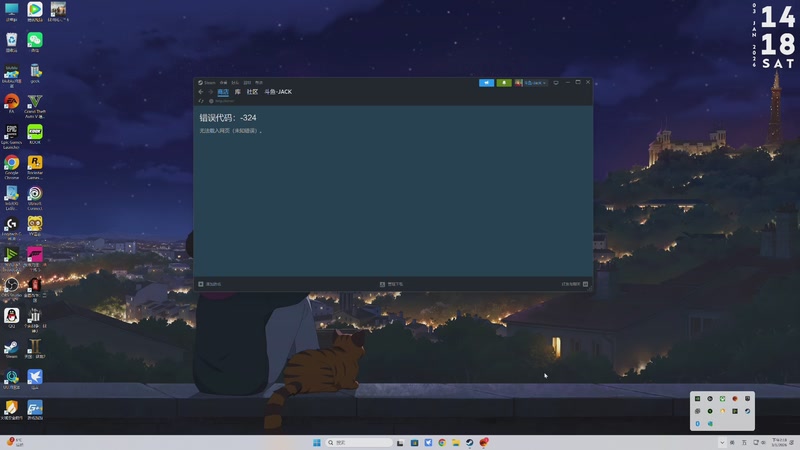Open the Tencent Video desktop icon
The width and height of the screenshot is (800, 450).
(x=35, y=11)
